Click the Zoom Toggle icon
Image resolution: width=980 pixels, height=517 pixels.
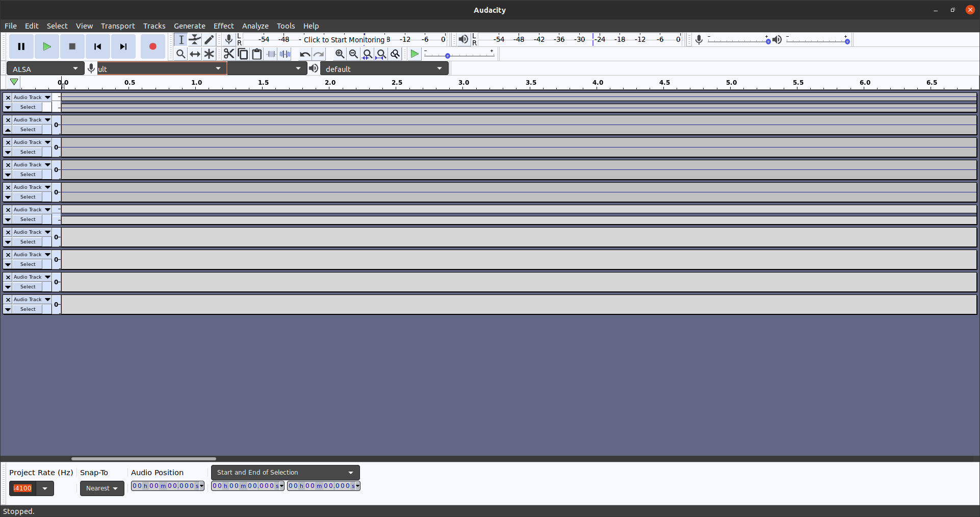pos(395,54)
